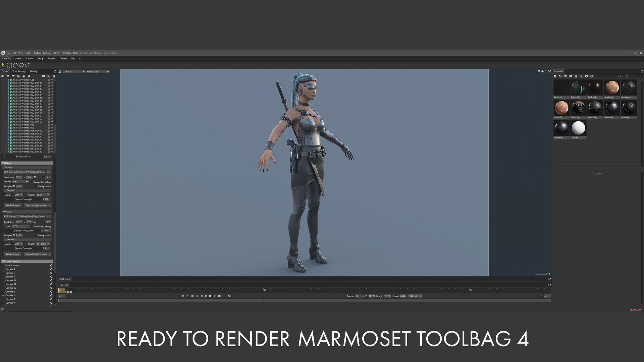Open the Video Denoise Quality Medium dropdown
Screen dimensions: 644x362
pyautogui.click(x=43, y=244)
